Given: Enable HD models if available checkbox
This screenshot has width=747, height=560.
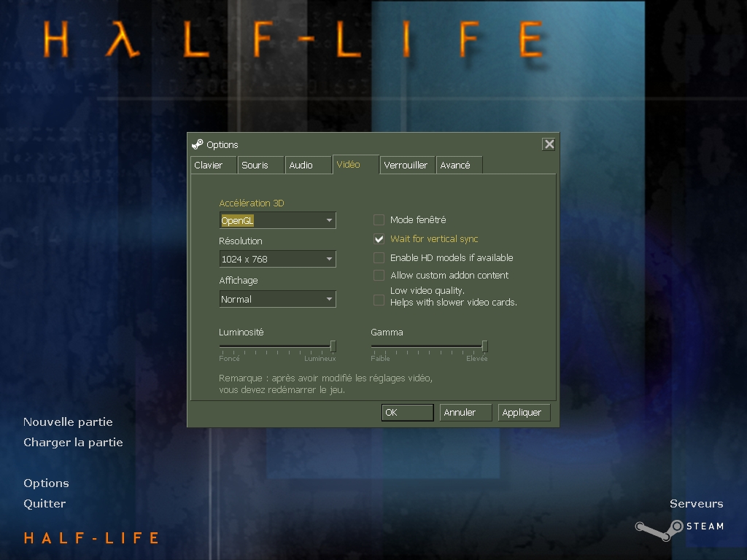Looking at the screenshot, I should (x=379, y=258).
